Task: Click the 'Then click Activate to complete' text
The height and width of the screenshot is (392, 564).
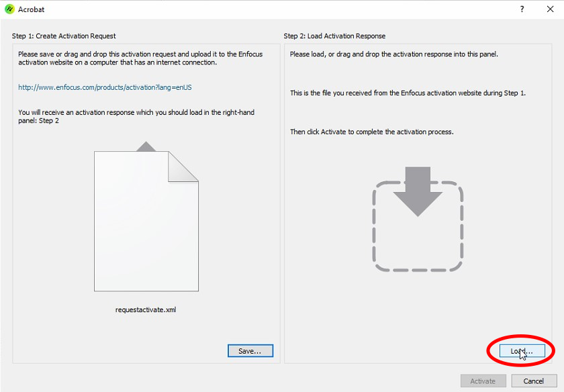Action: (371, 132)
